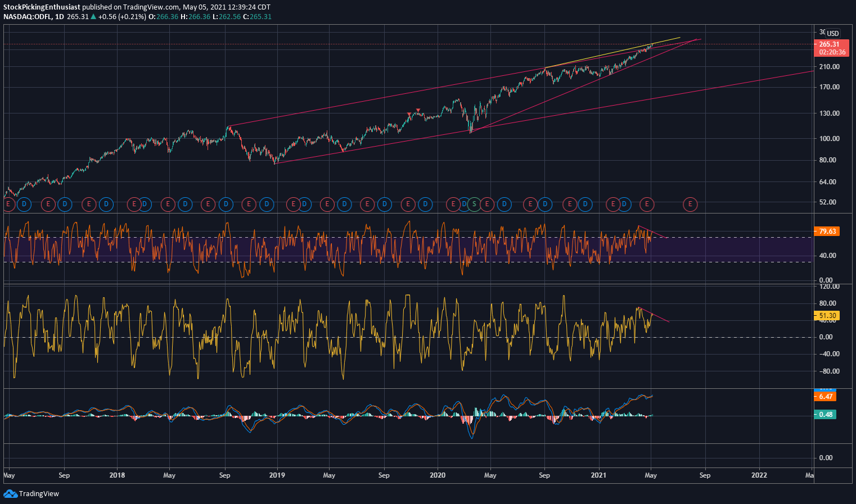Click the 64.00 price axis label

(x=828, y=182)
